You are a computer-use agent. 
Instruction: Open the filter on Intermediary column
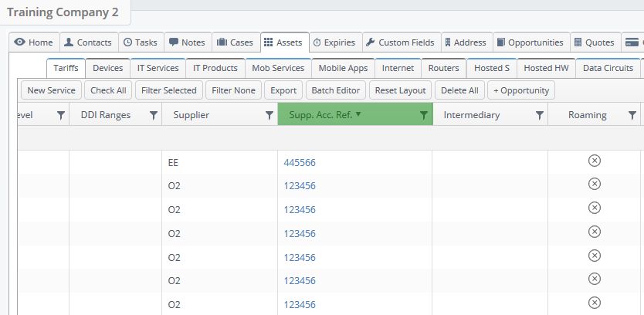coord(540,115)
